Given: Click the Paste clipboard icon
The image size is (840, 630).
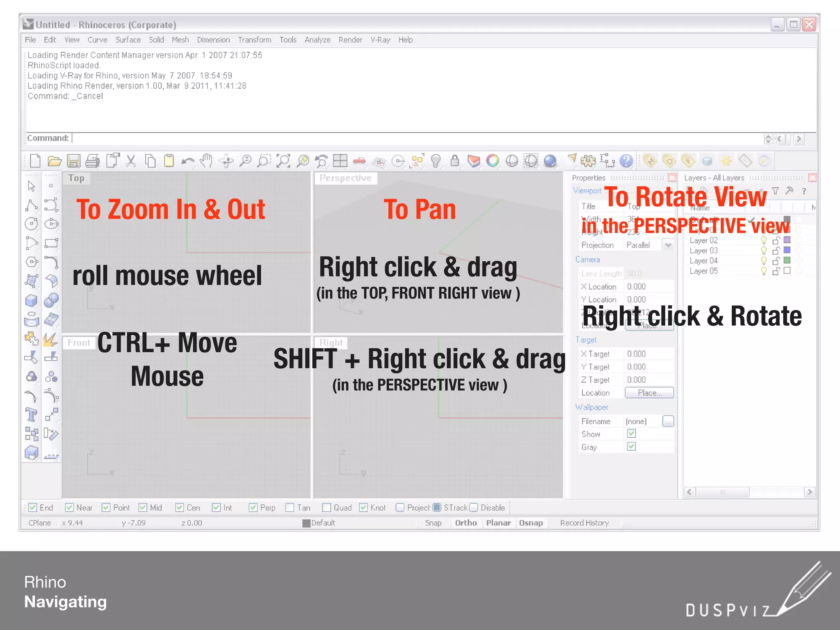Looking at the screenshot, I should point(169,161).
